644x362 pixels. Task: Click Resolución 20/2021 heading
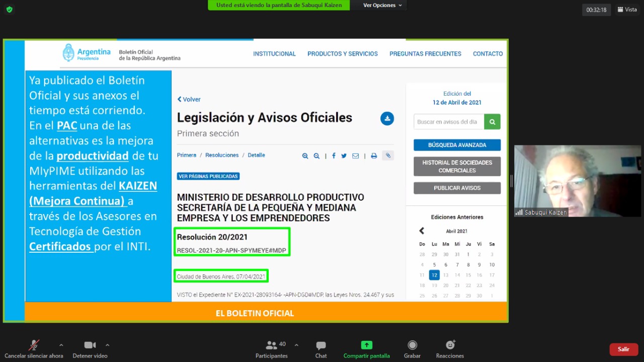point(212,237)
